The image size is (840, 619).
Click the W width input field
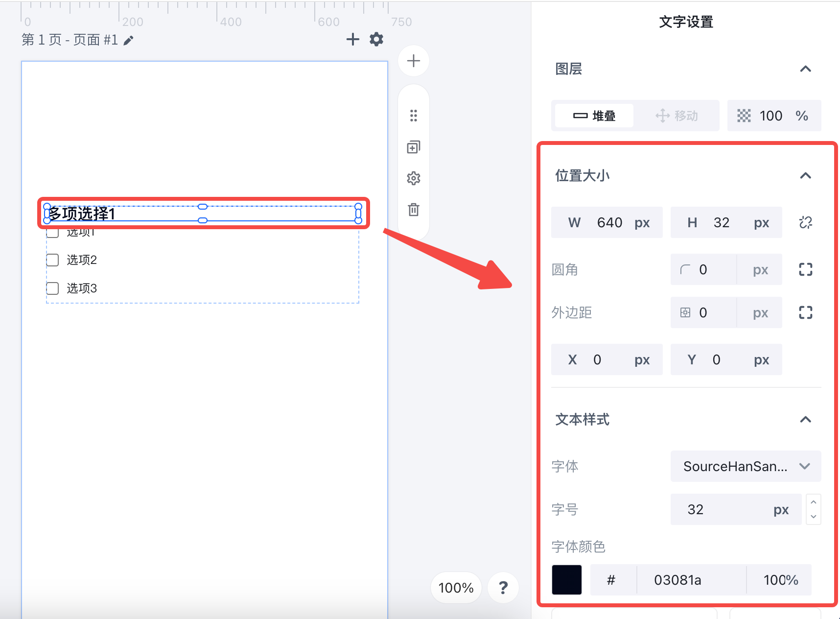[607, 222]
